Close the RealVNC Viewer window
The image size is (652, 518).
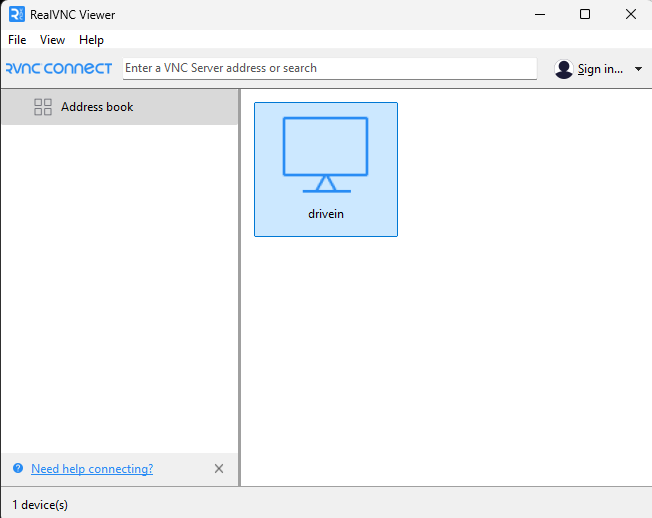click(x=630, y=14)
